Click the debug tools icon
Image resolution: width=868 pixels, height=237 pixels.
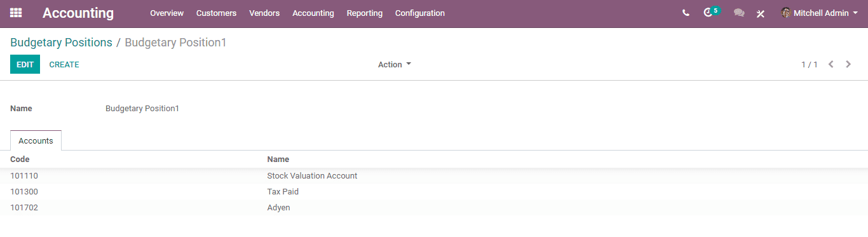click(x=761, y=13)
